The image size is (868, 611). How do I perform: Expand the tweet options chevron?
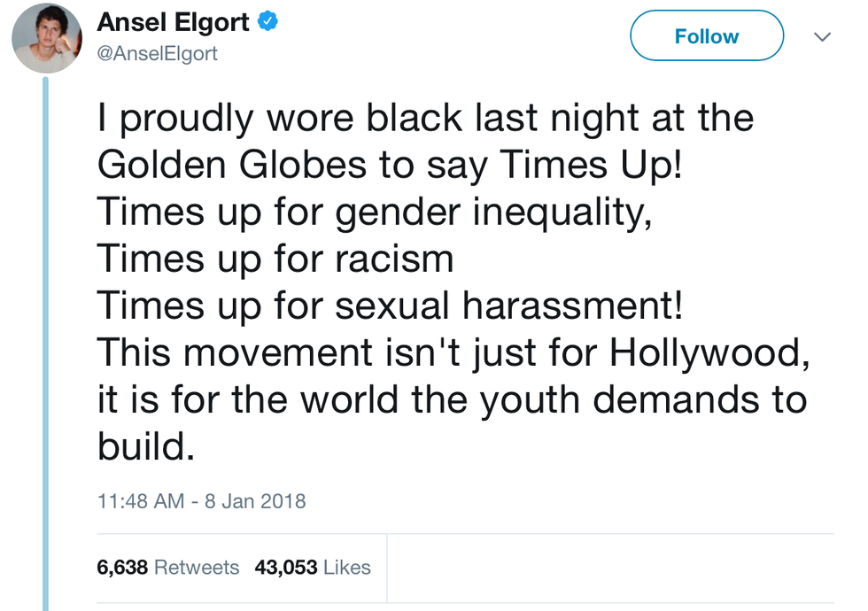pos(822,37)
